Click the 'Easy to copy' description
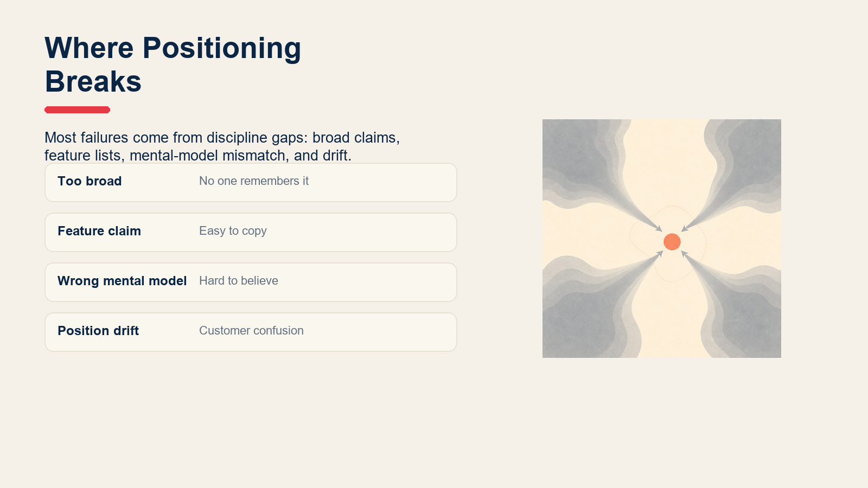The height and width of the screenshot is (488, 868). coord(233,231)
